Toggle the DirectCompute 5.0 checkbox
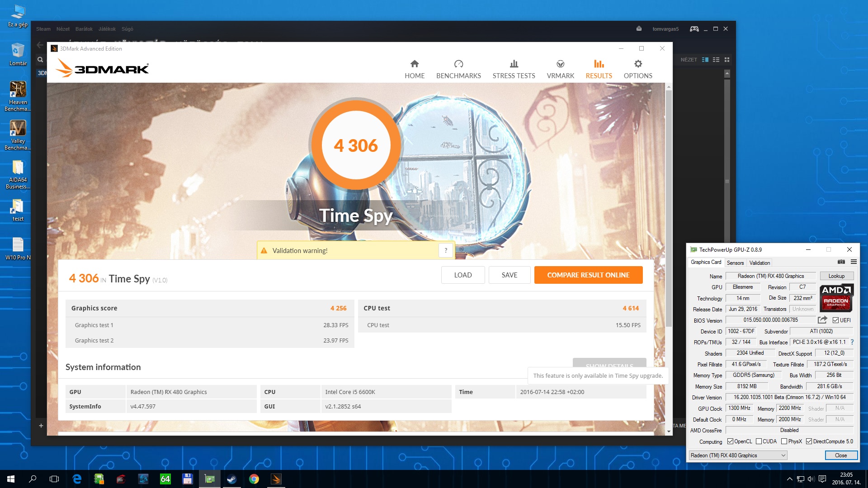868x488 pixels. (809, 441)
